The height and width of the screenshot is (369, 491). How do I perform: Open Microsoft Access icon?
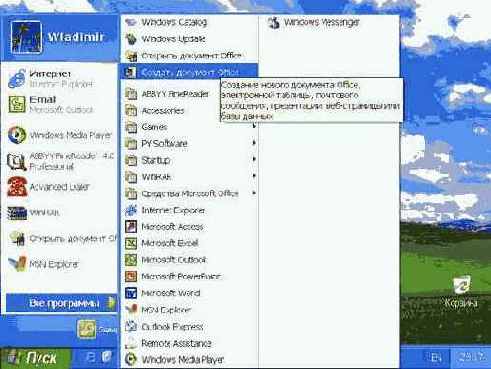point(131,227)
